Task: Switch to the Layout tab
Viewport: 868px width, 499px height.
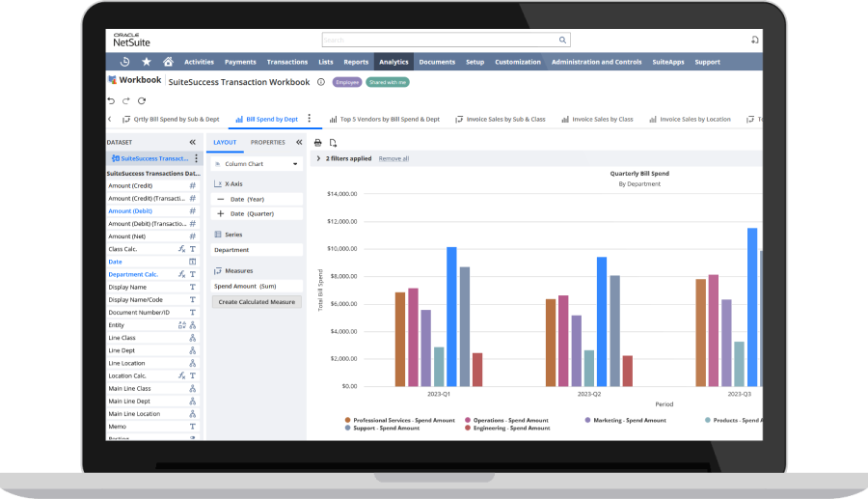Action: 225,142
